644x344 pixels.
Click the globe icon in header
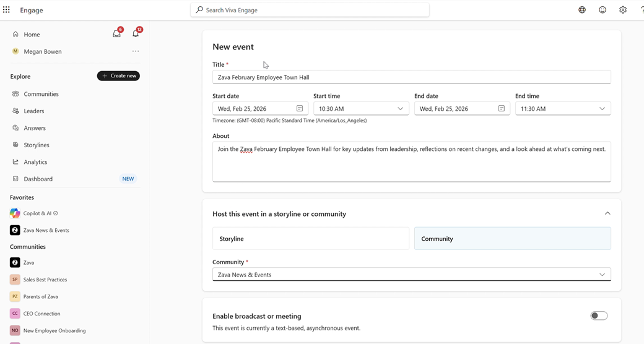tap(582, 10)
